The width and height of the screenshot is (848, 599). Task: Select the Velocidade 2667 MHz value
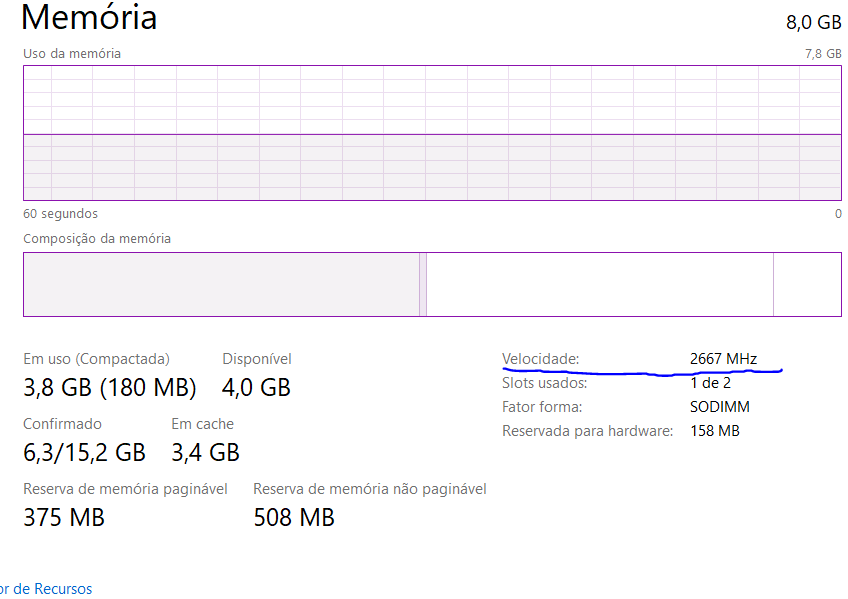(x=723, y=359)
